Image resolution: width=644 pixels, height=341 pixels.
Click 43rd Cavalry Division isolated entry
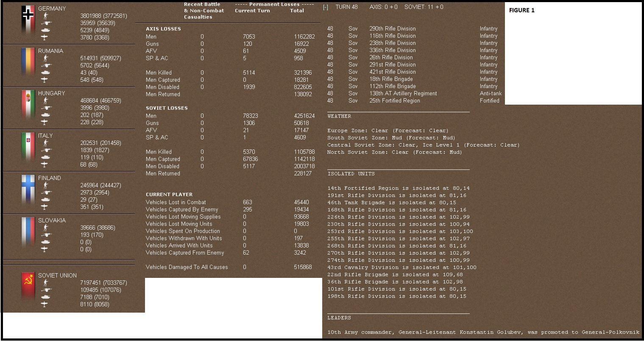pos(402,267)
